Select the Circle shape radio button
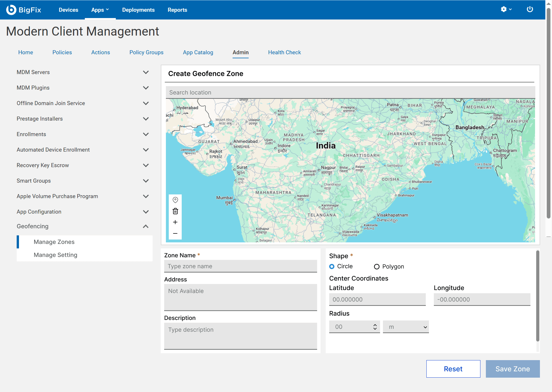The width and height of the screenshot is (552, 392). coord(332,267)
